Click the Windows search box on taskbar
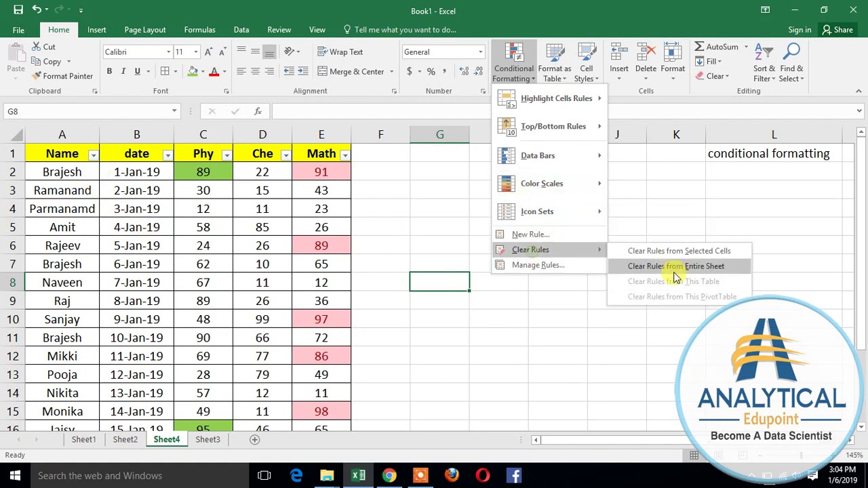 point(140,475)
